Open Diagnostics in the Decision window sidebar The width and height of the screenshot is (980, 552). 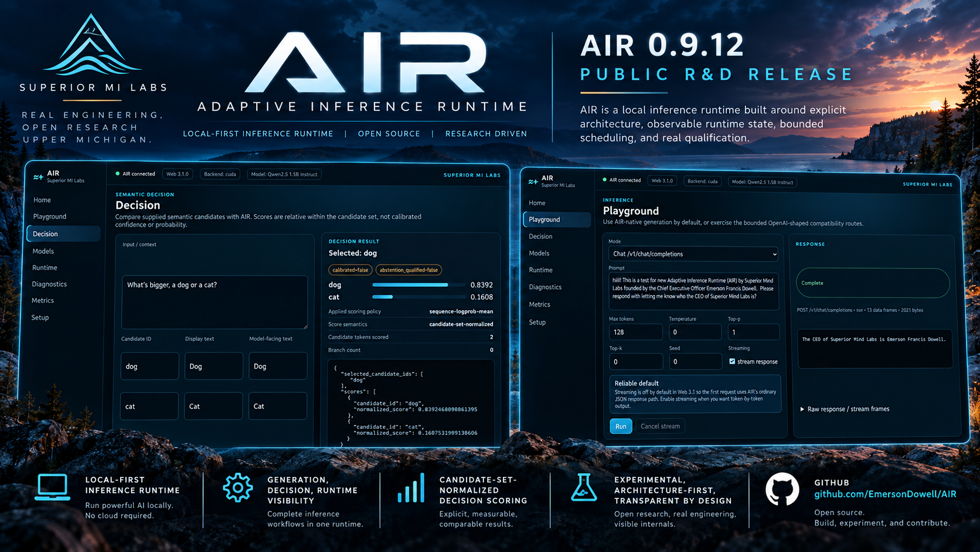(x=49, y=284)
